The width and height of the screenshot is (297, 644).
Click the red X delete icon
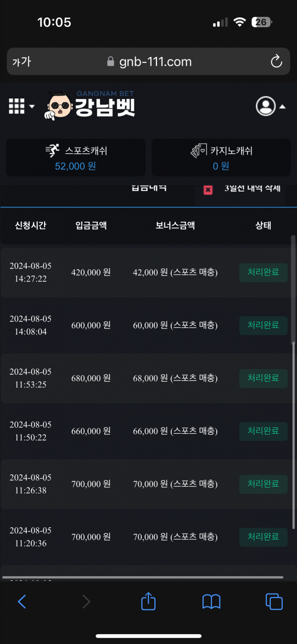click(x=208, y=190)
